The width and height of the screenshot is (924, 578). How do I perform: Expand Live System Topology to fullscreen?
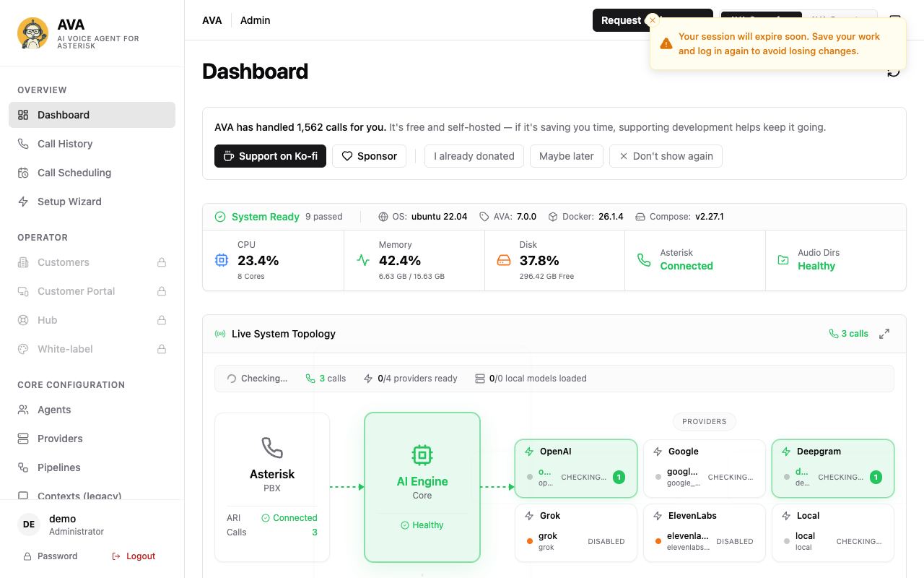(x=884, y=334)
